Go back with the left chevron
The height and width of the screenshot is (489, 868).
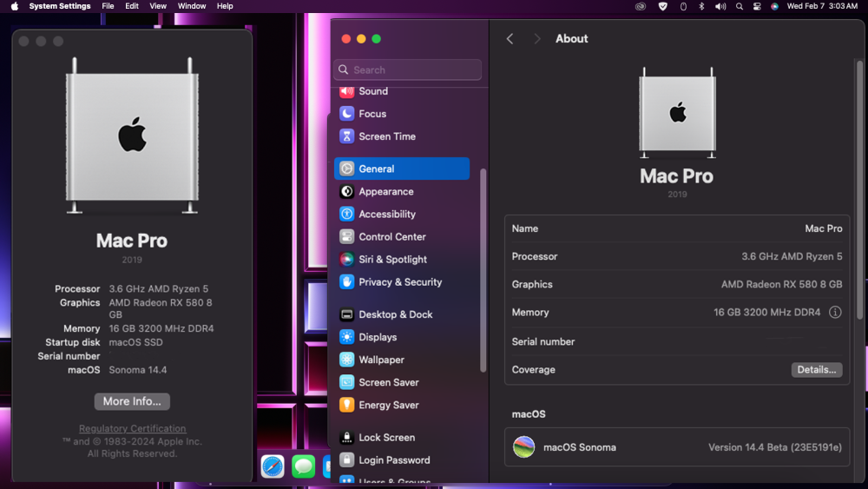(510, 39)
